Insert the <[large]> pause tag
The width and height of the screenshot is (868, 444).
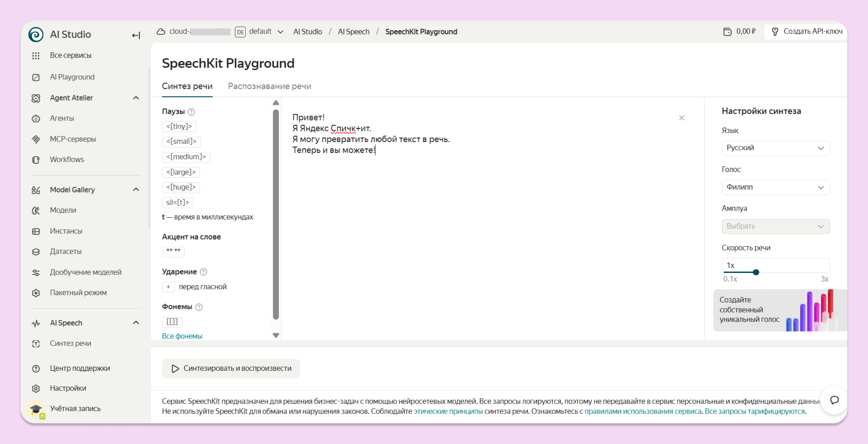pyautogui.click(x=181, y=172)
